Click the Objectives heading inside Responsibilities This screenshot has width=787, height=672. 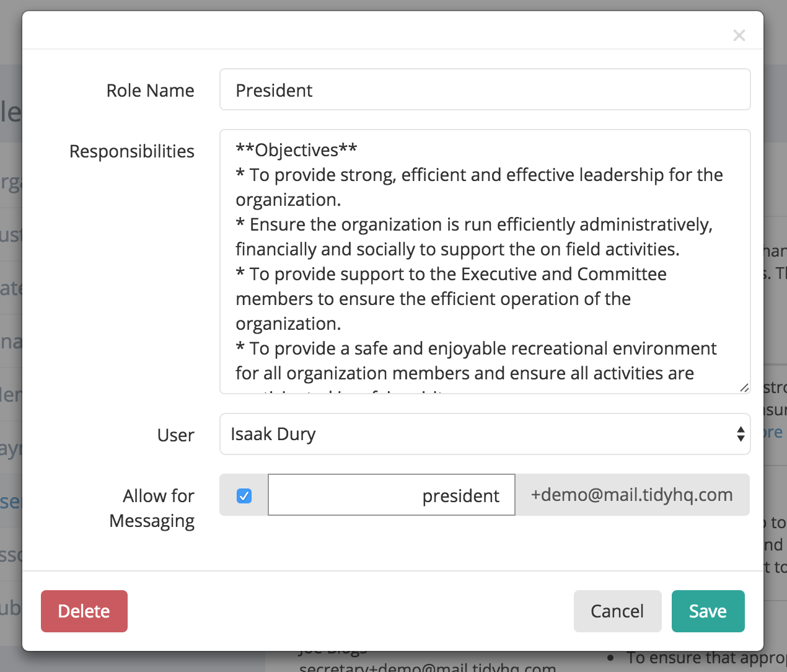pyautogui.click(x=296, y=149)
